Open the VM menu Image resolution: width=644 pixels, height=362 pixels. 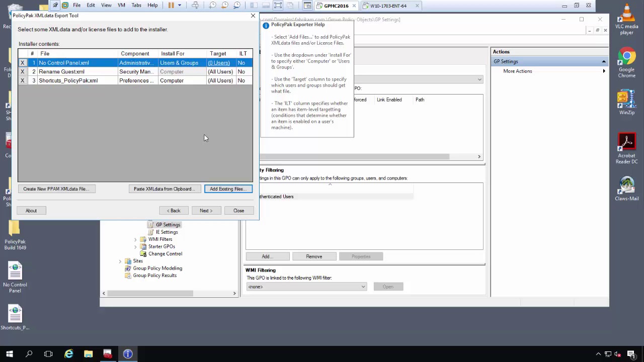(x=121, y=6)
